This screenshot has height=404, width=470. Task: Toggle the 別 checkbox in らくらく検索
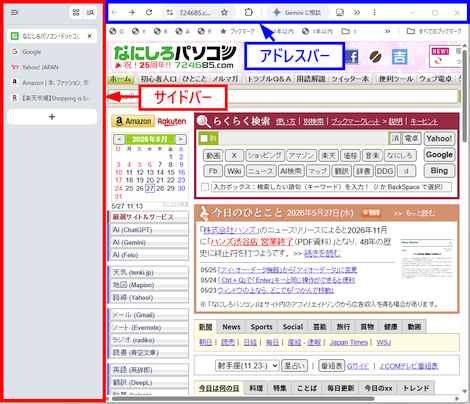click(x=204, y=138)
